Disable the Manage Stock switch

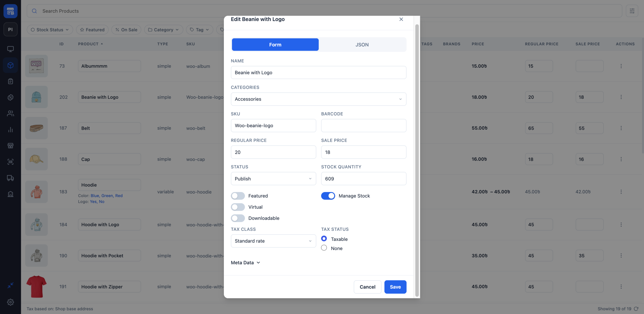328,196
